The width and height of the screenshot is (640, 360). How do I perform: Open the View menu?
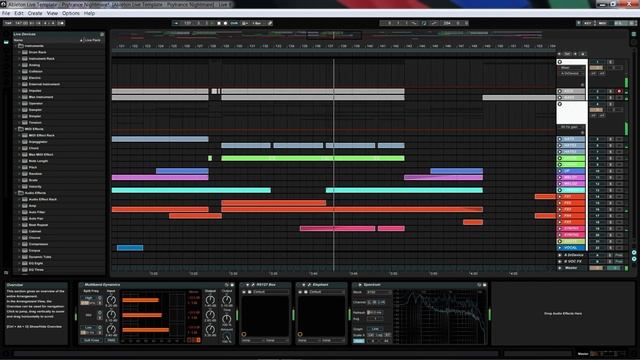pyautogui.click(x=52, y=13)
